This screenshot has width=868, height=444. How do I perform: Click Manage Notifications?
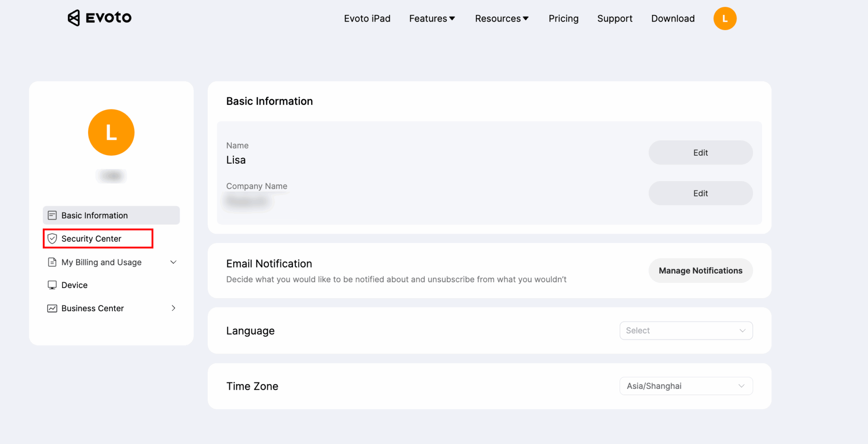pos(700,271)
